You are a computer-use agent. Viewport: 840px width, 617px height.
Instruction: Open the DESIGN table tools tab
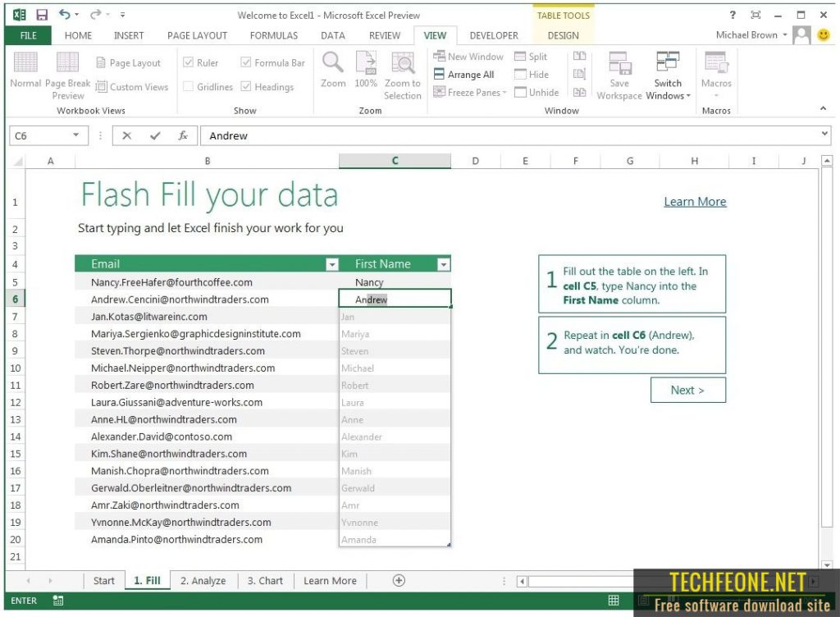(563, 35)
